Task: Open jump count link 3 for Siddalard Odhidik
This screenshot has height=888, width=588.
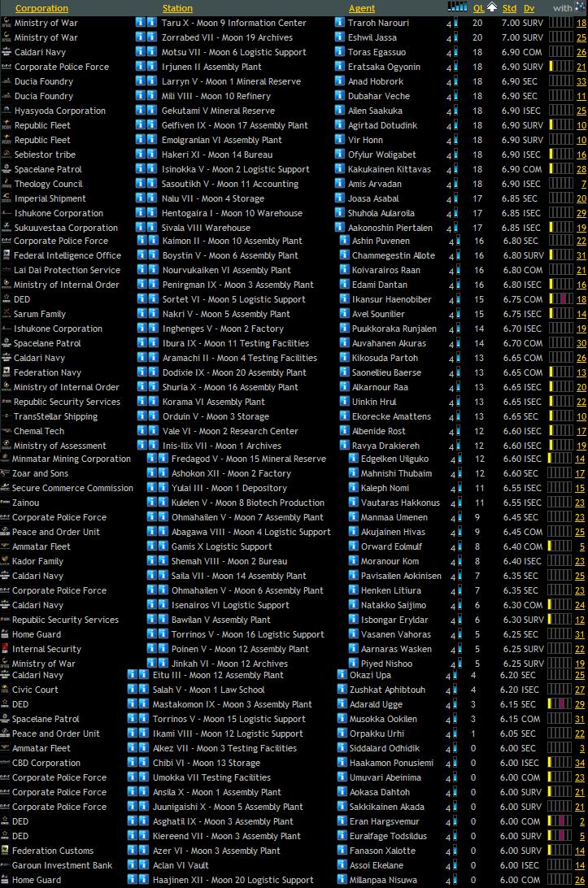Action: 582,749
